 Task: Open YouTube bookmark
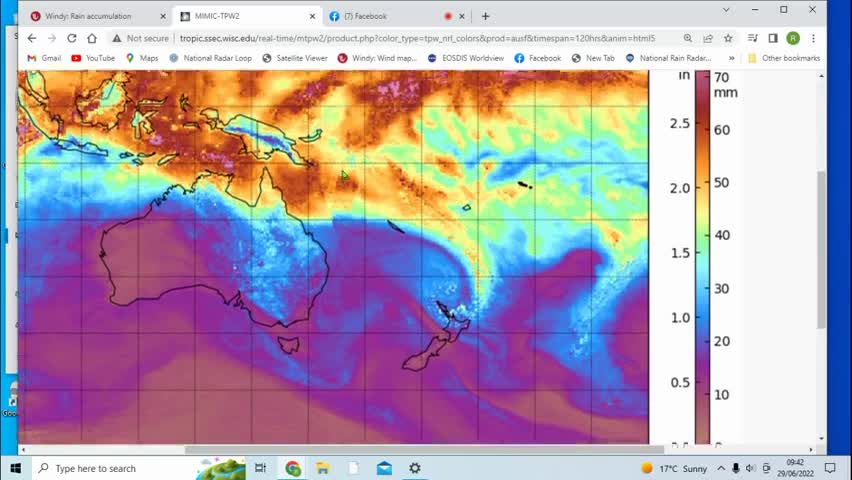(x=93, y=58)
